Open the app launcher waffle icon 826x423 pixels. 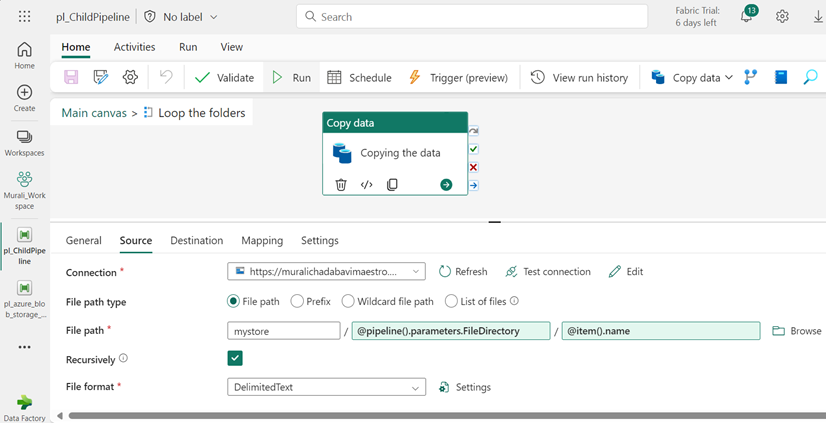click(25, 17)
